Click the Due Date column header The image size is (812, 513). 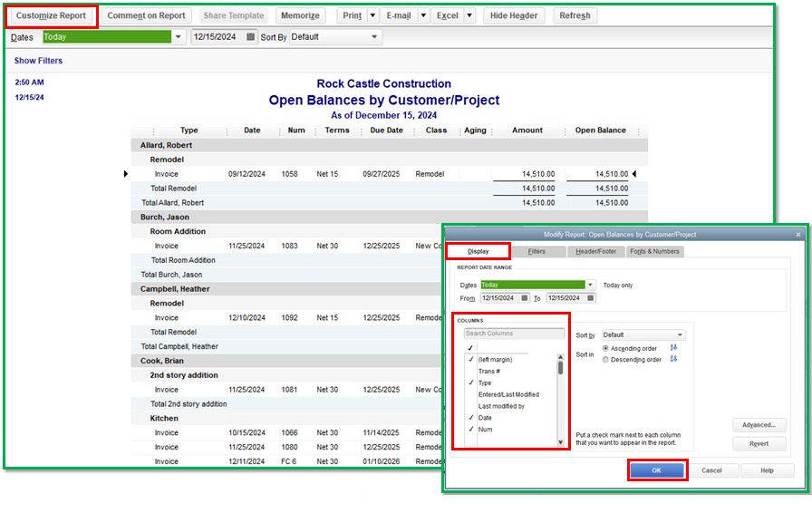pos(386,131)
